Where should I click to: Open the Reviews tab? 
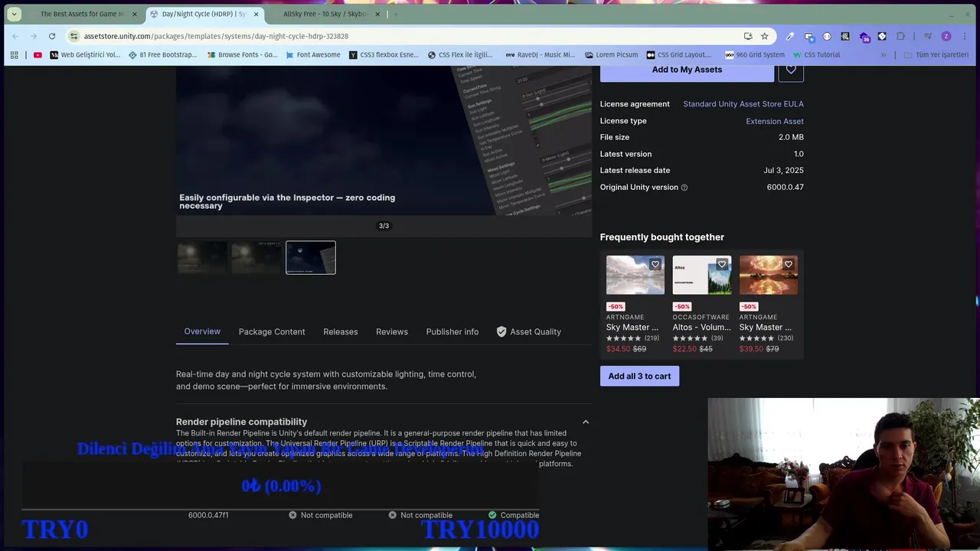392,331
